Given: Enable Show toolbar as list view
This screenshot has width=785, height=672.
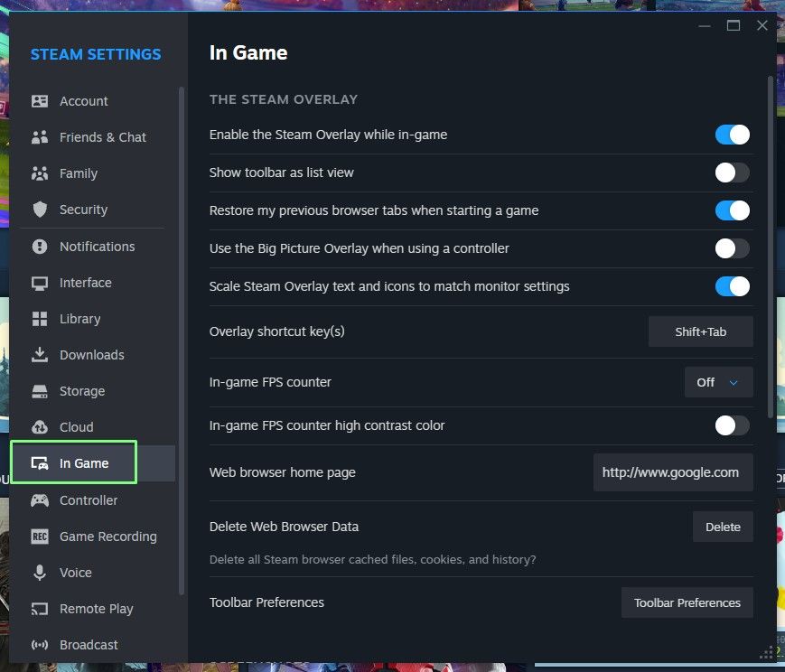Looking at the screenshot, I should (x=732, y=172).
